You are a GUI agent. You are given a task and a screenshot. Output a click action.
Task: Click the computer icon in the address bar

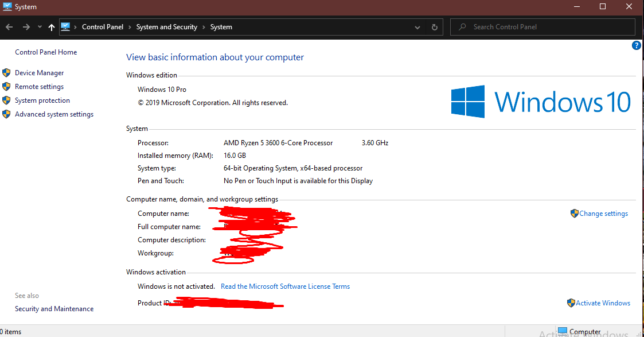tap(65, 27)
